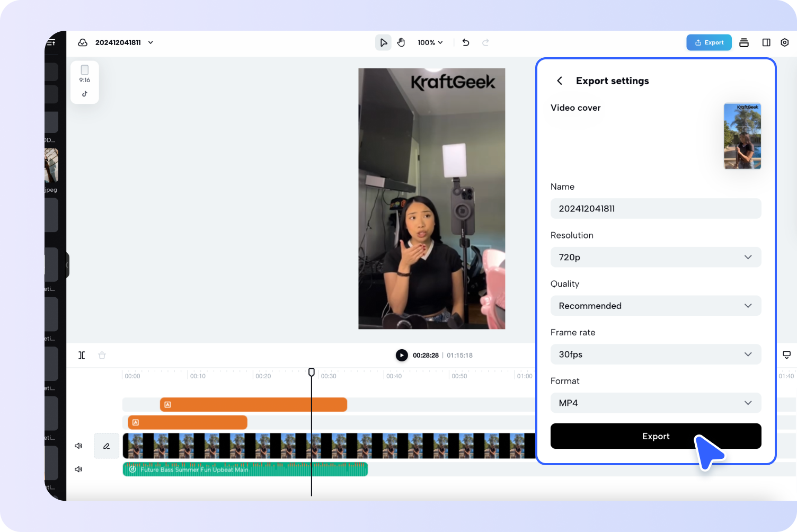This screenshot has width=797, height=532.
Task: Click the black Export button in Export settings
Action: (x=656, y=436)
